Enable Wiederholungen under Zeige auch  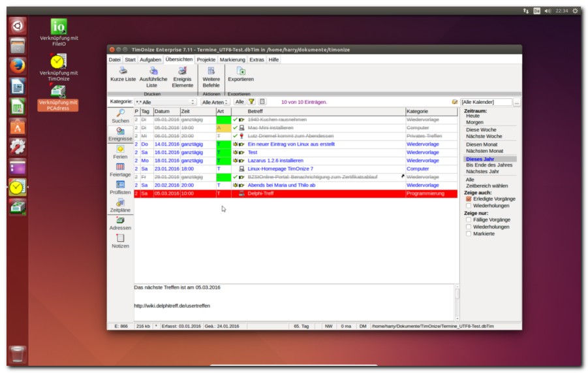[469, 206]
